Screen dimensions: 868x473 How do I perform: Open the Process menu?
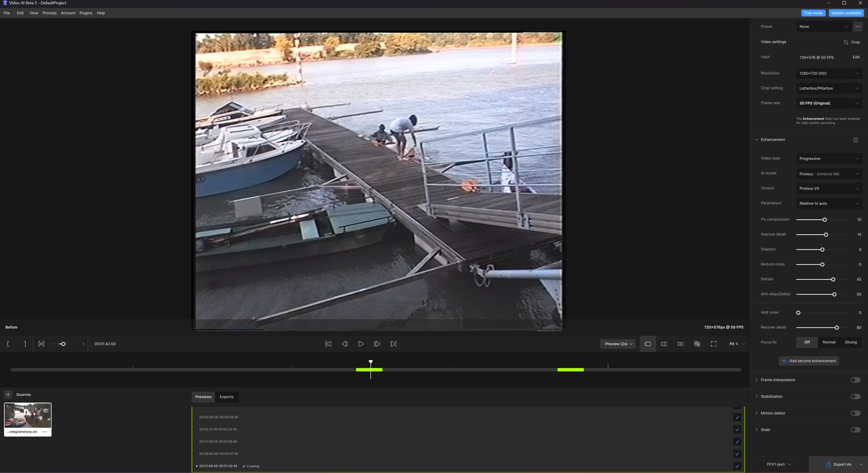point(50,13)
